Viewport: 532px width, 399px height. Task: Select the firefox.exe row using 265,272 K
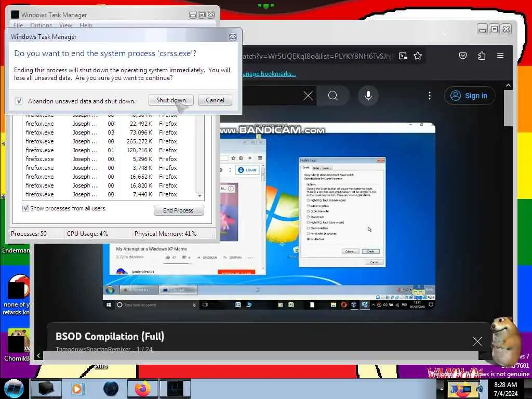[109, 141]
